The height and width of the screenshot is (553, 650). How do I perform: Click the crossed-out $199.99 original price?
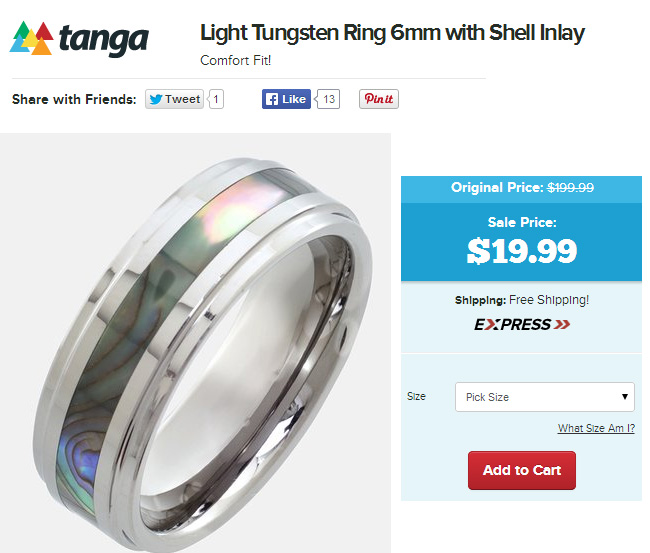coord(570,187)
